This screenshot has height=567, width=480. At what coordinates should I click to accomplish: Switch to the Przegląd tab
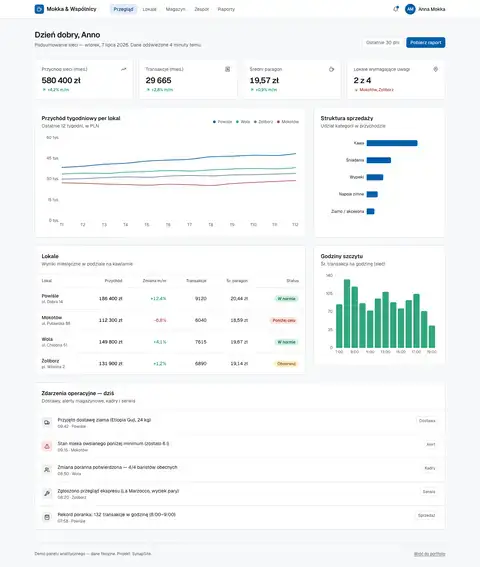click(123, 9)
